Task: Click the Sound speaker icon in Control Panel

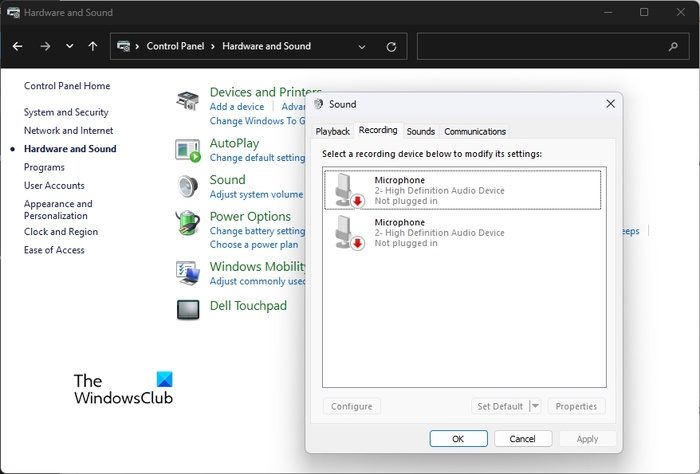Action: (x=188, y=187)
